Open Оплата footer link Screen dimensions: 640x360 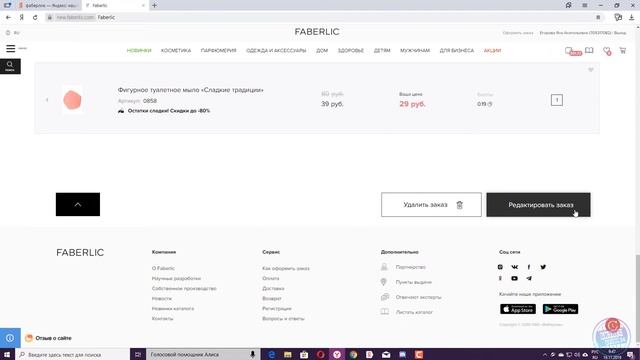[271, 278]
